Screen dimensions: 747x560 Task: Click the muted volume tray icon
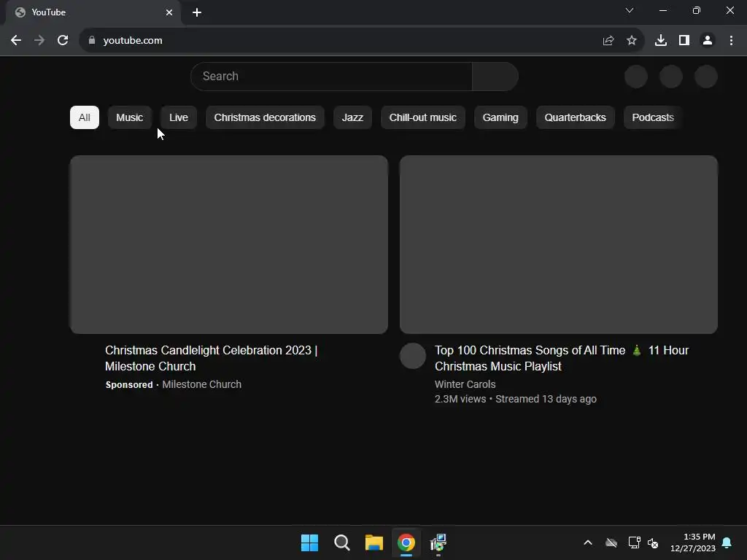click(x=653, y=542)
